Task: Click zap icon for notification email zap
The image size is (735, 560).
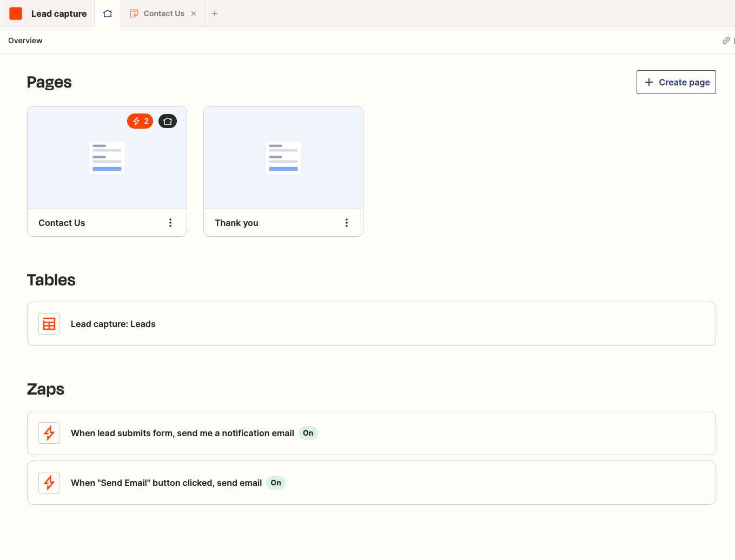Action: [x=49, y=433]
